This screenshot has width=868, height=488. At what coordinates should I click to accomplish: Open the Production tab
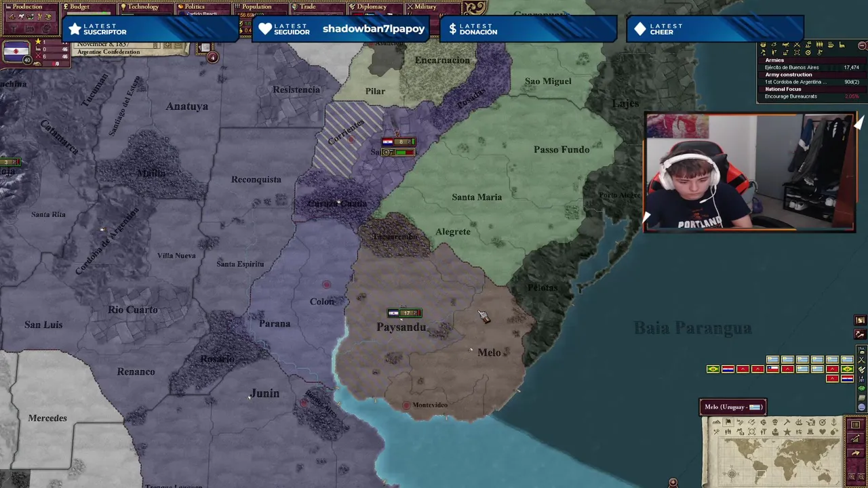28,7
